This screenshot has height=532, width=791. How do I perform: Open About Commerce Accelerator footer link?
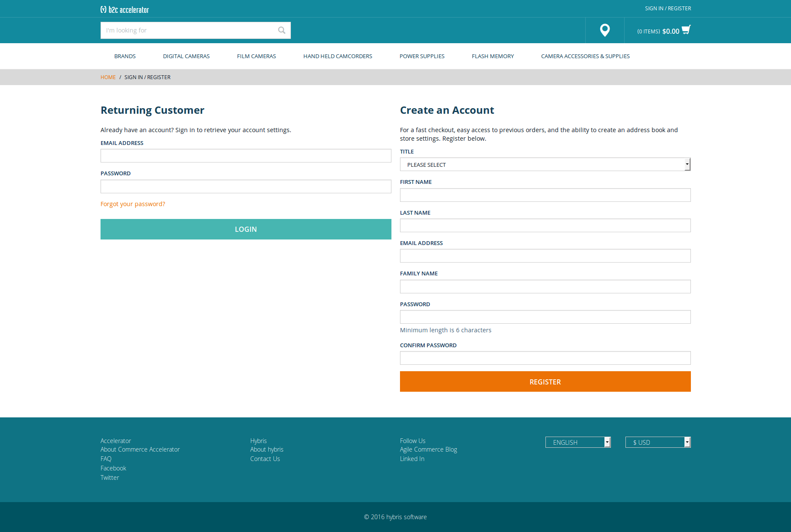140,449
